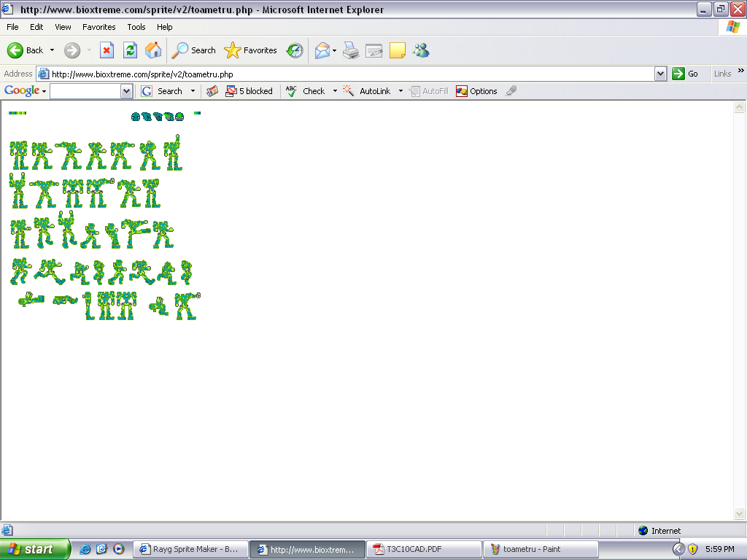
Task: Open the Edit menu
Action: tap(36, 27)
